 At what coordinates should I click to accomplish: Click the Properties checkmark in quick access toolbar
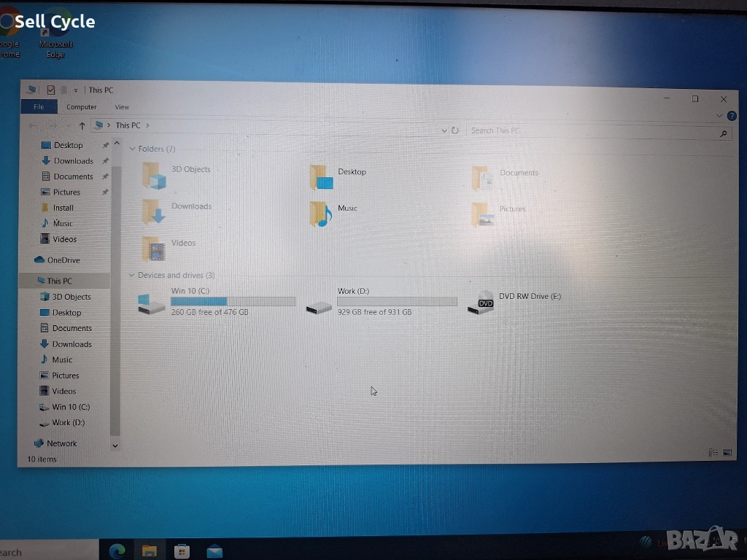pos(51,90)
